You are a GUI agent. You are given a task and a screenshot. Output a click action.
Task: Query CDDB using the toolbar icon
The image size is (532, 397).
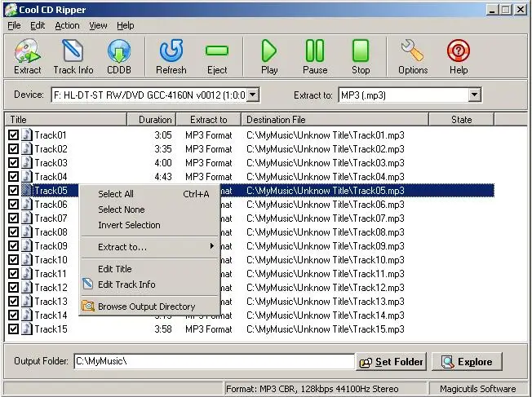[119, 56]
